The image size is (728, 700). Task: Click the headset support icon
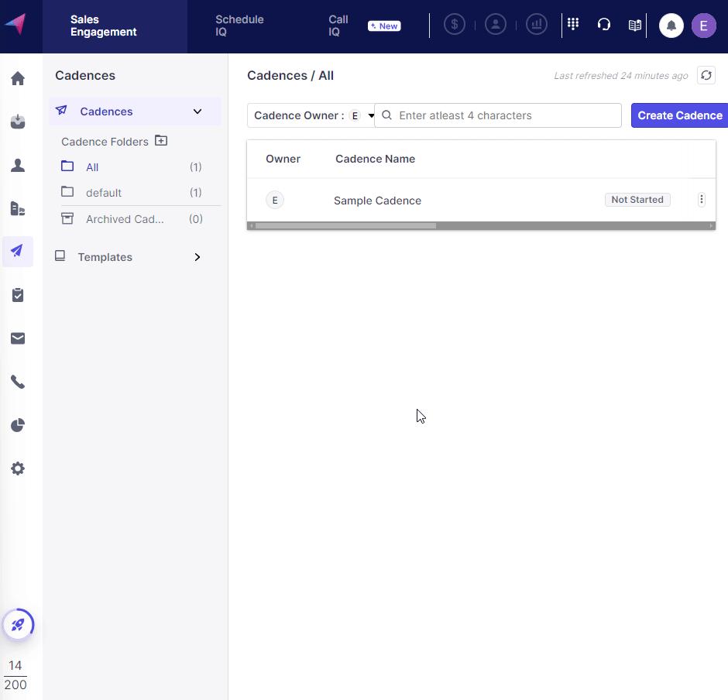[604, 25]
